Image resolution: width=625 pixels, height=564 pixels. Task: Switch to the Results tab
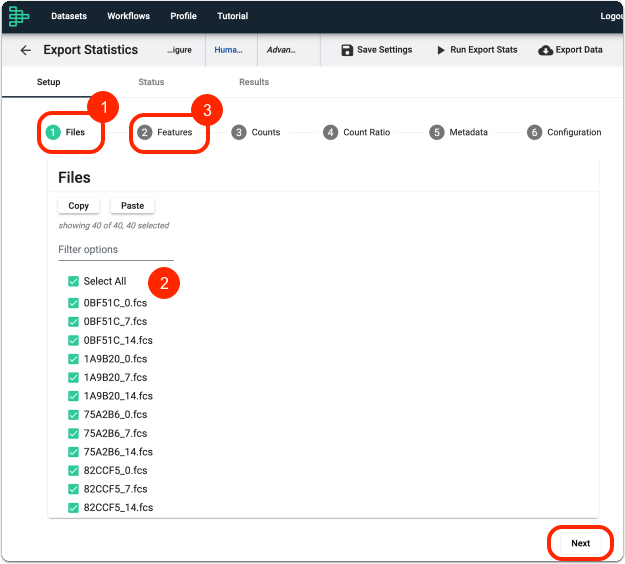[x=254, y=82]
